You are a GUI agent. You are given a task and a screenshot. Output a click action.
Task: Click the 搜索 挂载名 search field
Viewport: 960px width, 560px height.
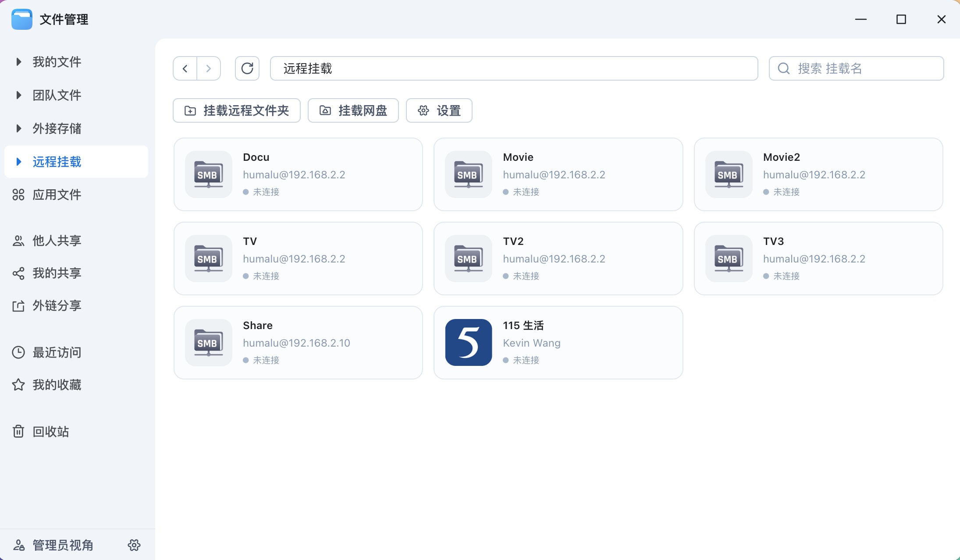[864, 68]
